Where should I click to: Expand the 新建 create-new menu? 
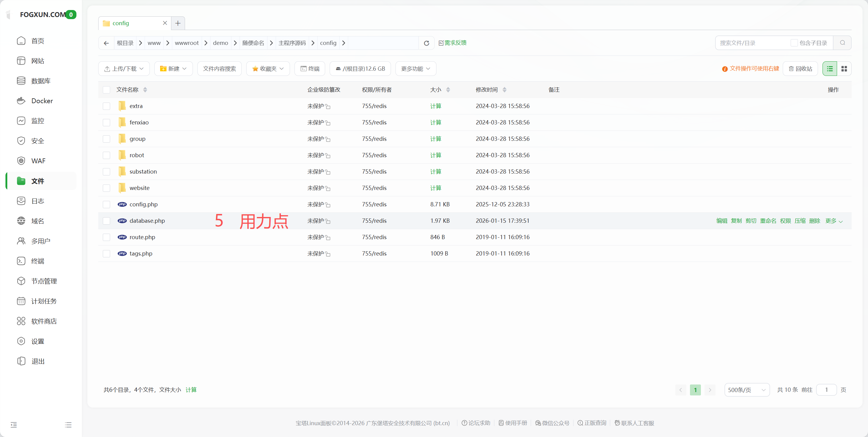(173, 69)
